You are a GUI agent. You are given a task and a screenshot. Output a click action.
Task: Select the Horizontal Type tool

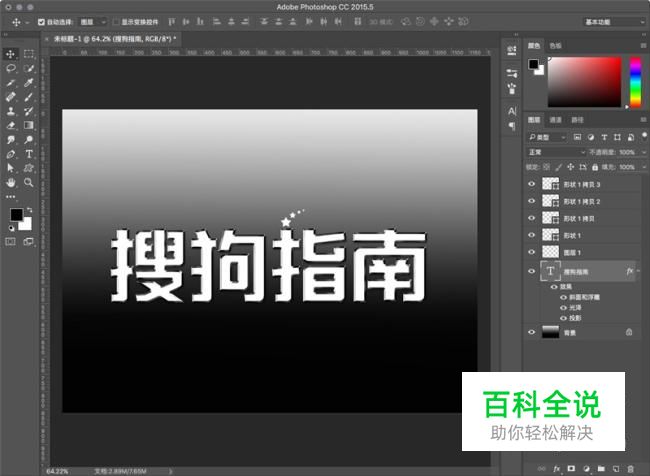point(29,154)
